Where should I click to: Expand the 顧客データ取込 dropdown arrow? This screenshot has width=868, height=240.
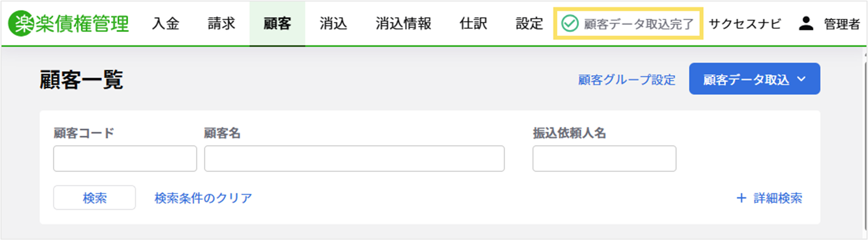tap(802, 79)
